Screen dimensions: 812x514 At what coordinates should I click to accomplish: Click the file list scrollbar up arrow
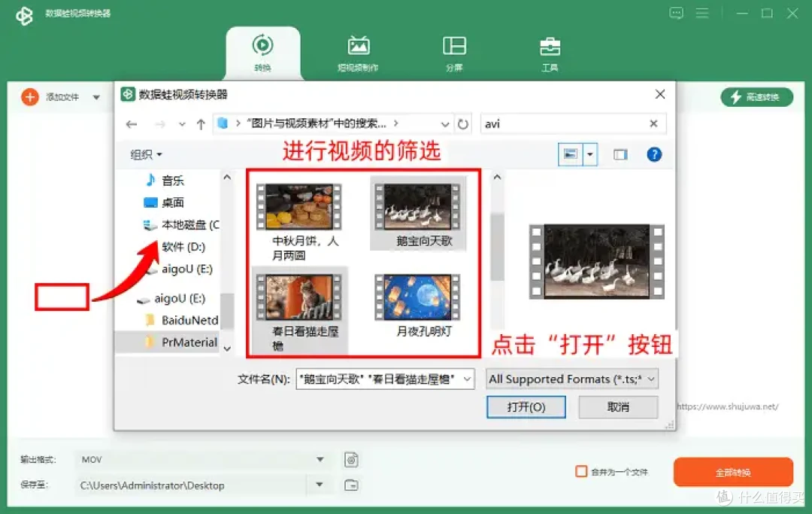497,177
